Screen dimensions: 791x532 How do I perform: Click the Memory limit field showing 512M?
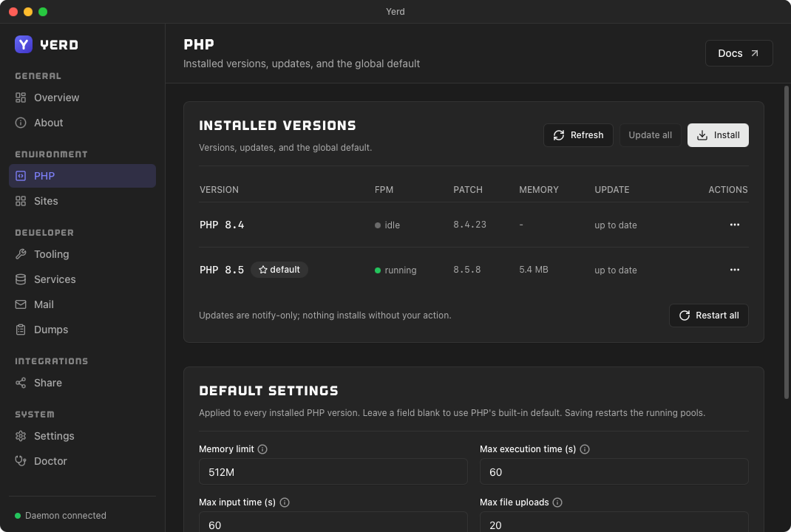point(333,472)
